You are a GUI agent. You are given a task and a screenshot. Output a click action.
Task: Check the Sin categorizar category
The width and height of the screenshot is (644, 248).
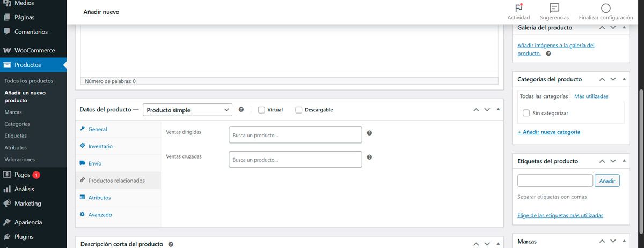(x=526, y=113)
